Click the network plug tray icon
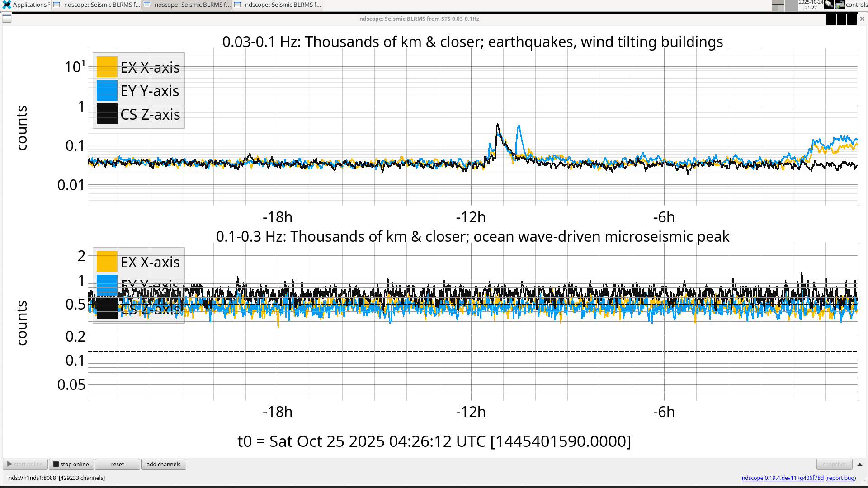Image resolution: width=868 pixels, height=488 pixels. [x=829, y=5]
